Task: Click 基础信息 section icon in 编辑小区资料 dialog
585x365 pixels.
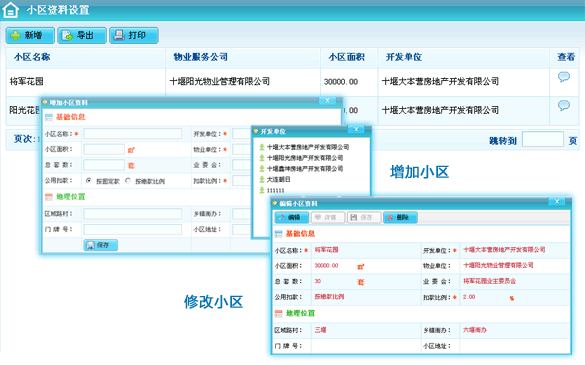Action: click(279, 234)
